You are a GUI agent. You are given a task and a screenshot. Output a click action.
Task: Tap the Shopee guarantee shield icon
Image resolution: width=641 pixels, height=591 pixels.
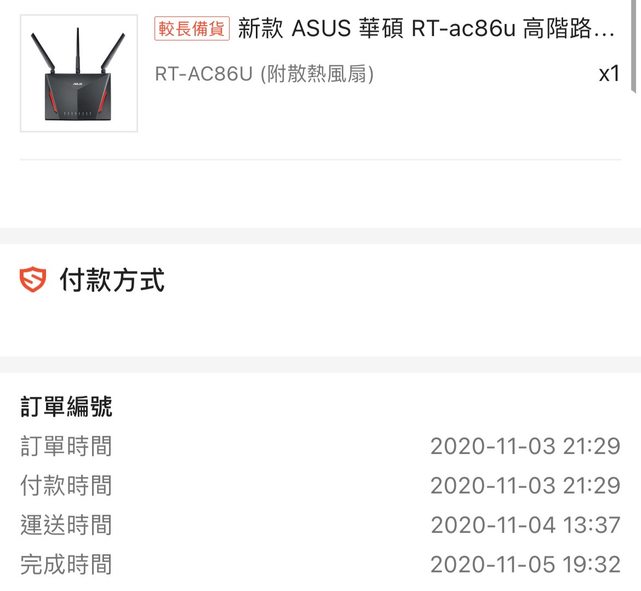33,280
